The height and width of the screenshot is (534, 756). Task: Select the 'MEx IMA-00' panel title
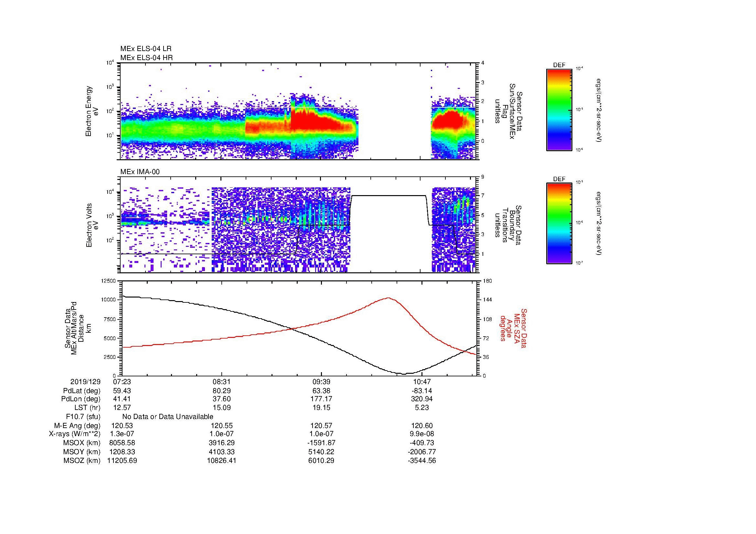click(x=140, y=172)
